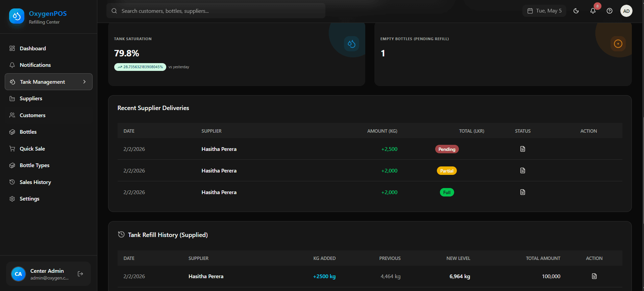Click the search magnifier icon
644x291 pixels.
(114, 11)
